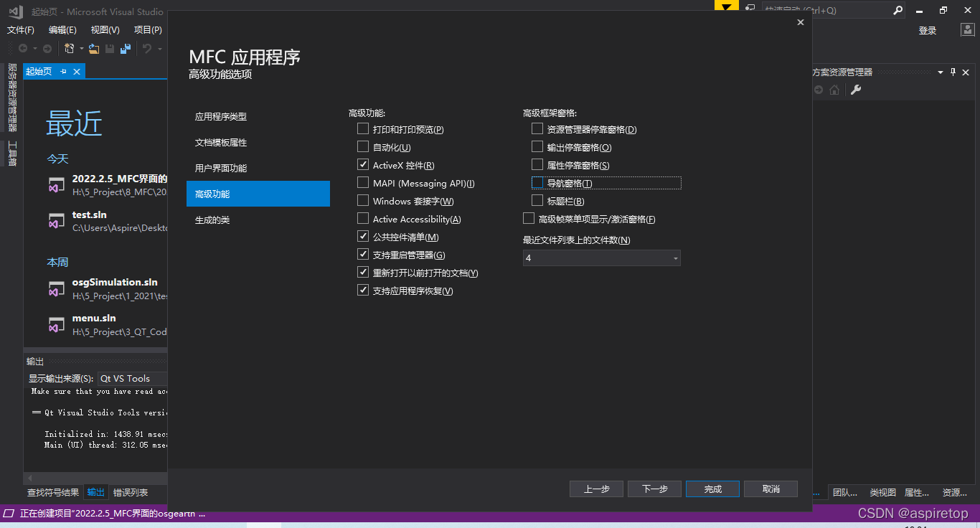The width and height of the screenshot is (980, 528).
Task: Select 用户界面功能 wizard page
Action: (258, 168)
